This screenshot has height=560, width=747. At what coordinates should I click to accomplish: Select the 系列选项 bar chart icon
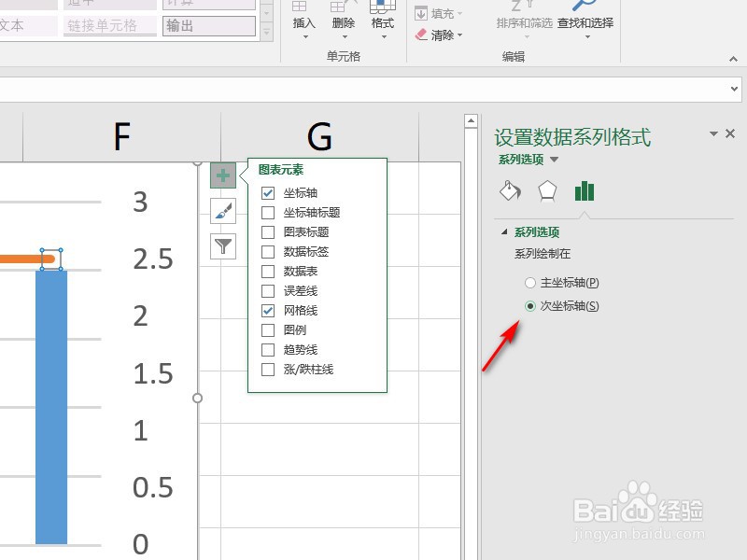(x=585, y=190)
